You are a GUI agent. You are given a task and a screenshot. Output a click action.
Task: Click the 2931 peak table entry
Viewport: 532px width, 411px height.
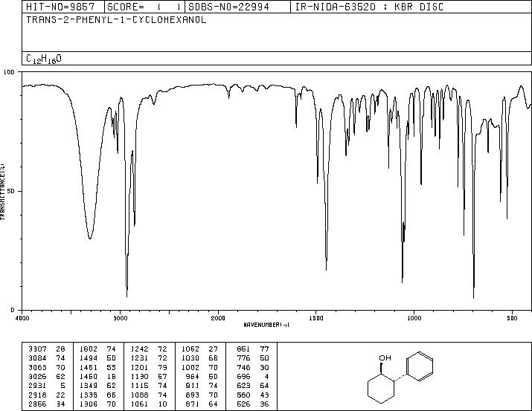(46, 386)
